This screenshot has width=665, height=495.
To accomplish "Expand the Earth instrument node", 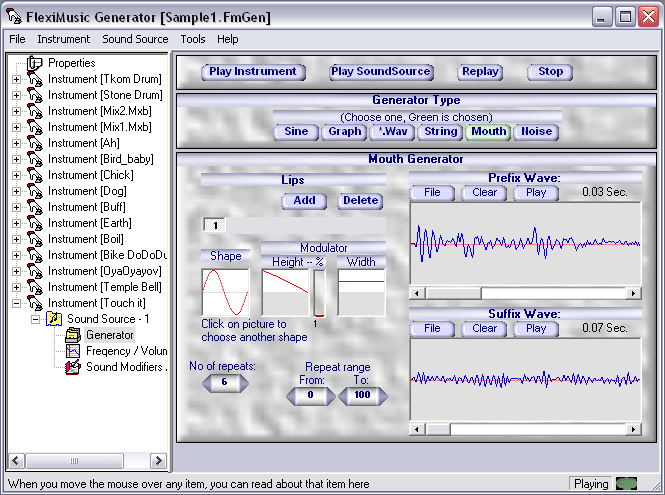I will pos(16,223).
